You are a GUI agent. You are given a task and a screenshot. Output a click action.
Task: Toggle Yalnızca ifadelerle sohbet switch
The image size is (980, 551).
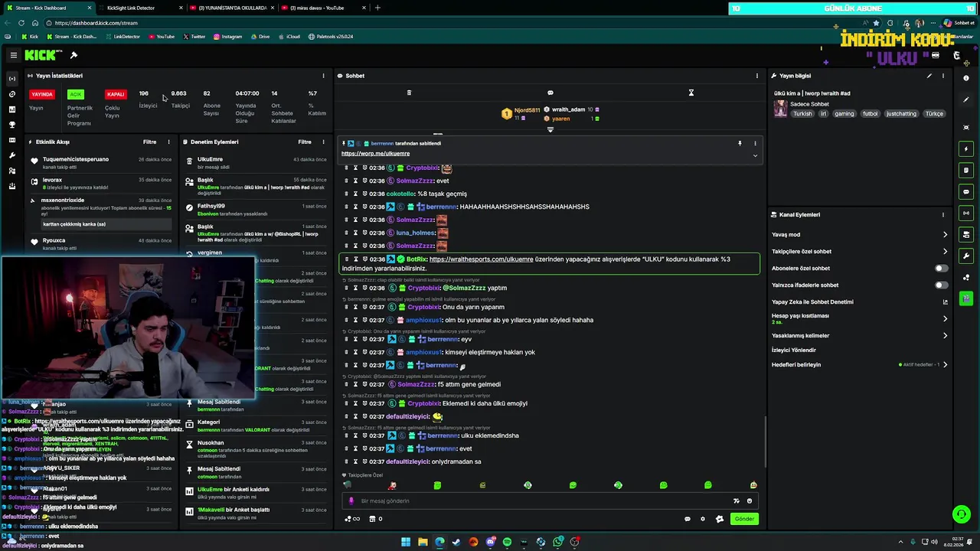pos(941,285)
